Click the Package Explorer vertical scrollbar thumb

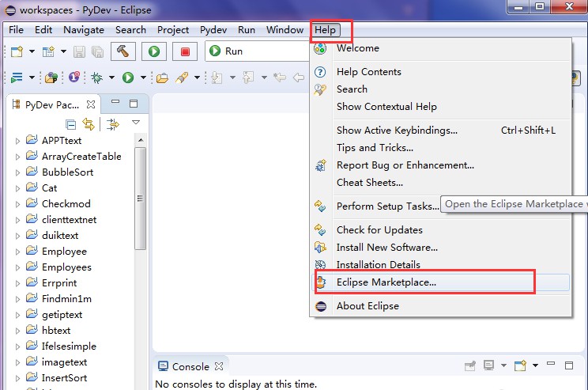pyautogui.click(x=140, y=199)
